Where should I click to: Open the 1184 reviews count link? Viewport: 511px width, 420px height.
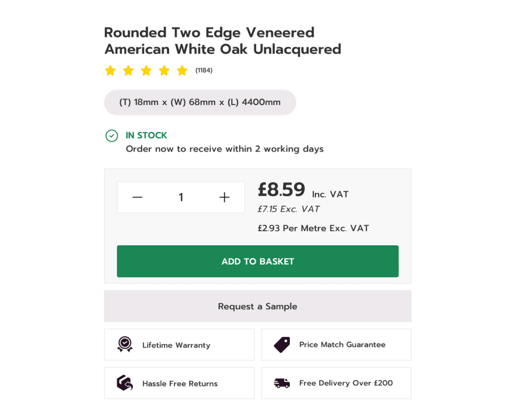pyautogui.click(x=204, y=70)
